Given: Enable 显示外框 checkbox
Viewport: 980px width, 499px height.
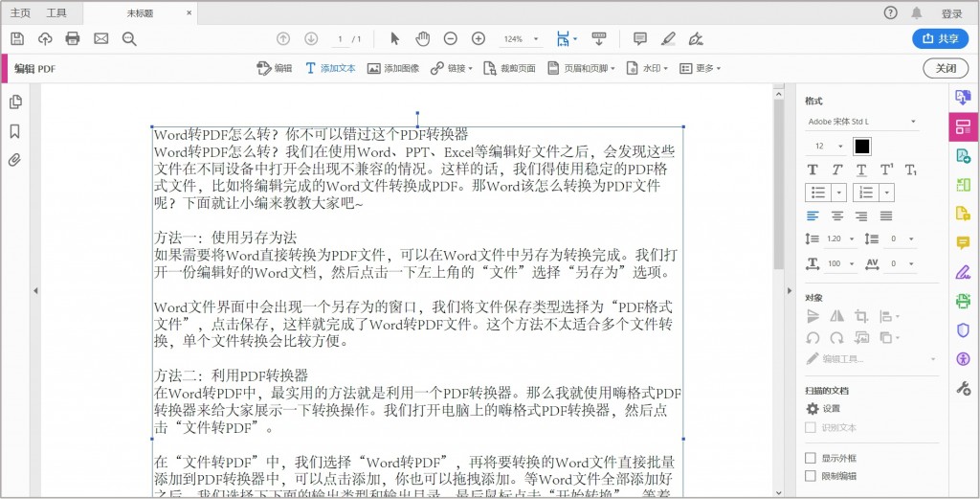Looking at the screenshot, I should pyautogui.click(x=811, y=459).
